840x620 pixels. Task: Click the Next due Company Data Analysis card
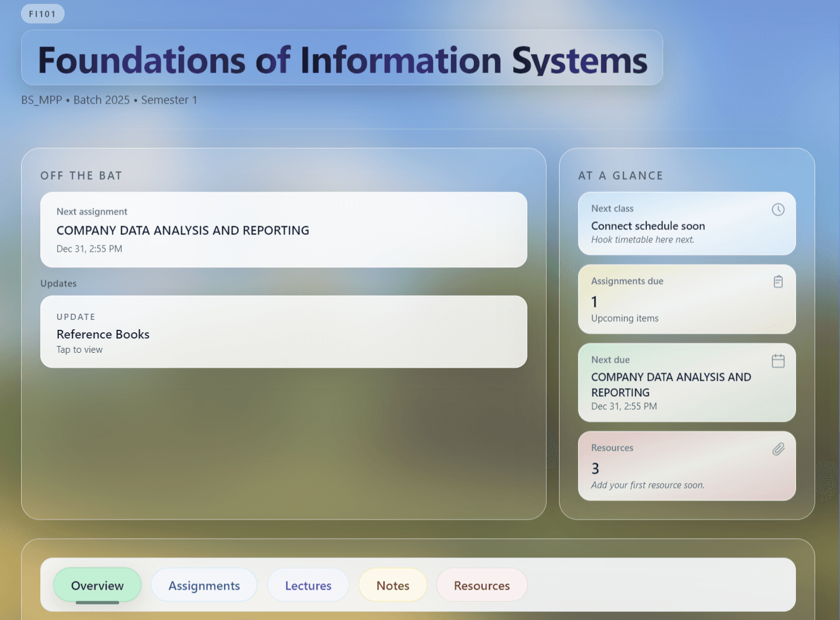click(687, 383)
